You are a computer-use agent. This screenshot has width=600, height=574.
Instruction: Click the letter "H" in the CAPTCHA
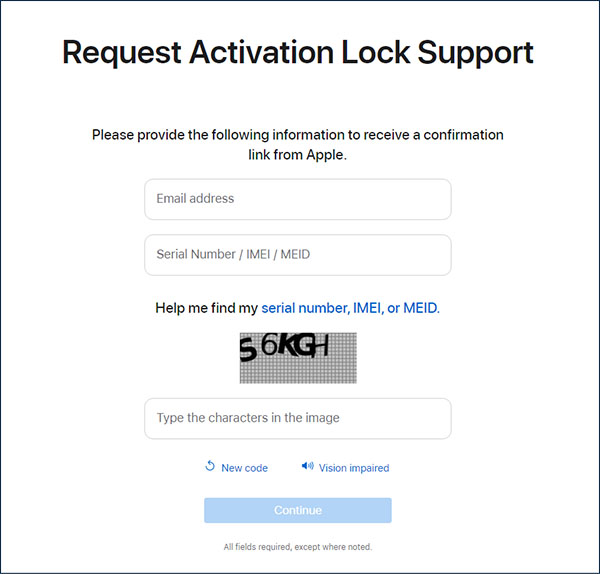[x=320, y=346]
